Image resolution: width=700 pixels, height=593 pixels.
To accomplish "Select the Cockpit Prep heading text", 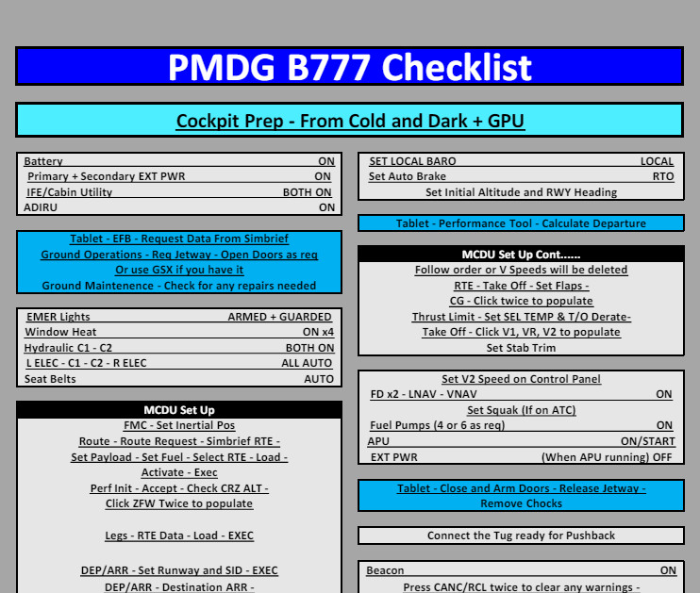I will [x=350, y=121].
